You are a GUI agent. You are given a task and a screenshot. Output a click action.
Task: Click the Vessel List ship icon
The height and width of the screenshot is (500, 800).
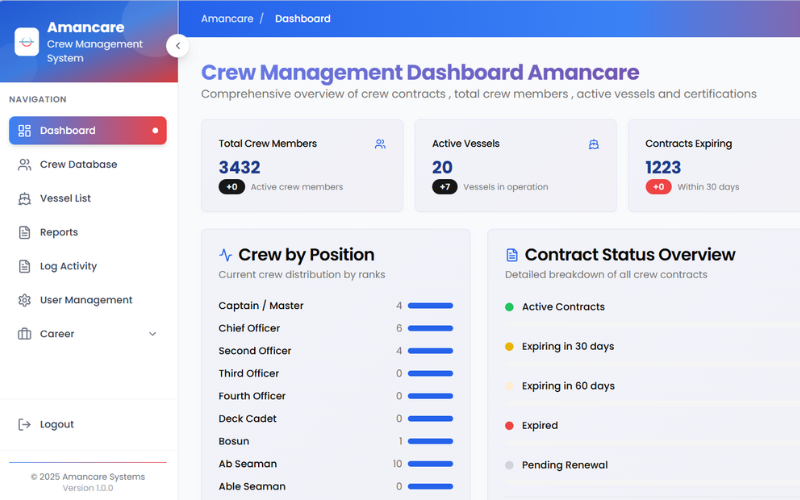[x=25, y=199]
